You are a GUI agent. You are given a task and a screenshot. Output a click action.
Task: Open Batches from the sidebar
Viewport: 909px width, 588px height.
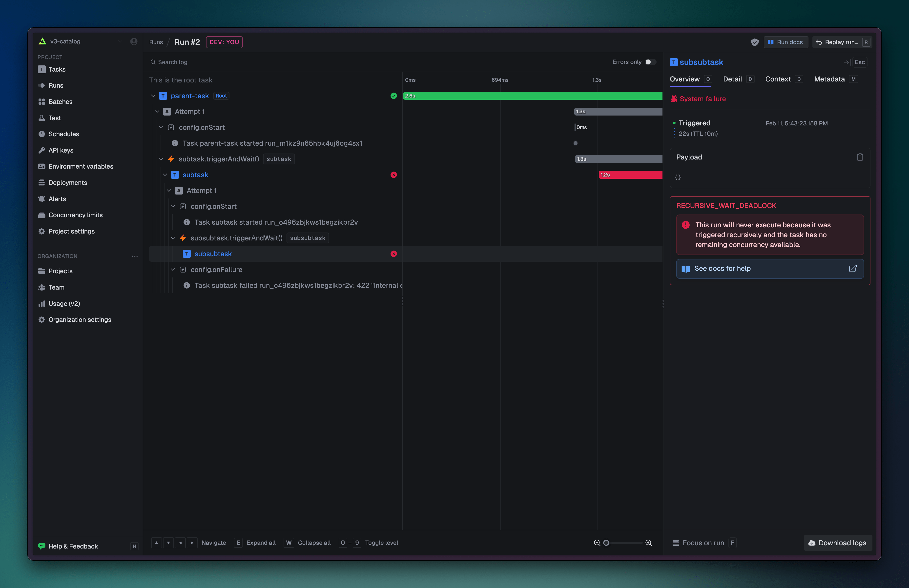click(55, 102)
